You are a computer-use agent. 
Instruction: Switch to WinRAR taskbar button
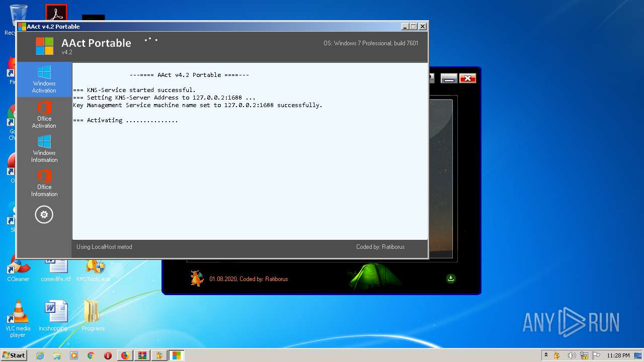(x=142, y=355)
